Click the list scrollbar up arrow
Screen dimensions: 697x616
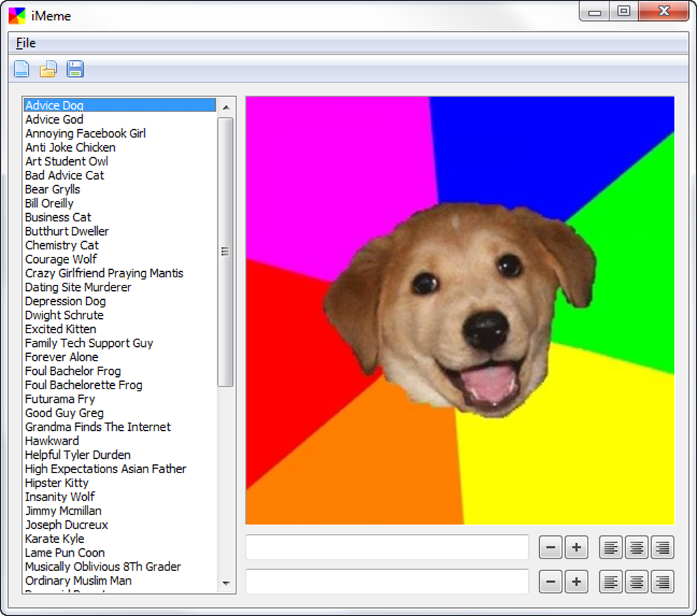click(x=225, y=107)
